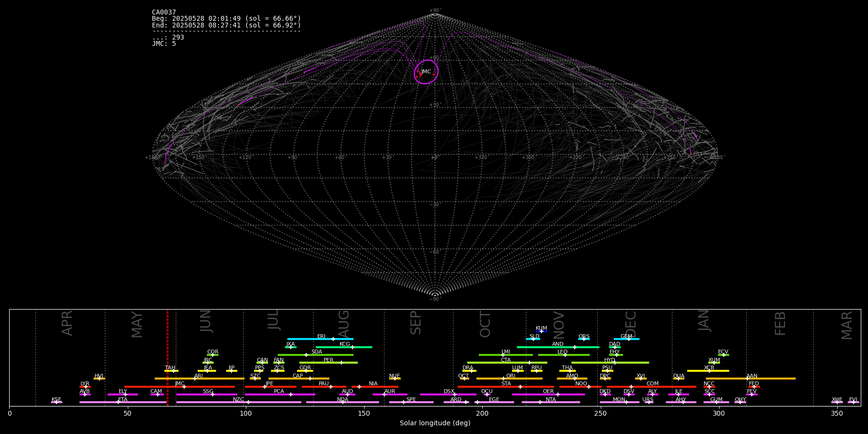This screenshot has width=868, height=434.
Task: Click the DRA shower label
Action: pos(468,368)
